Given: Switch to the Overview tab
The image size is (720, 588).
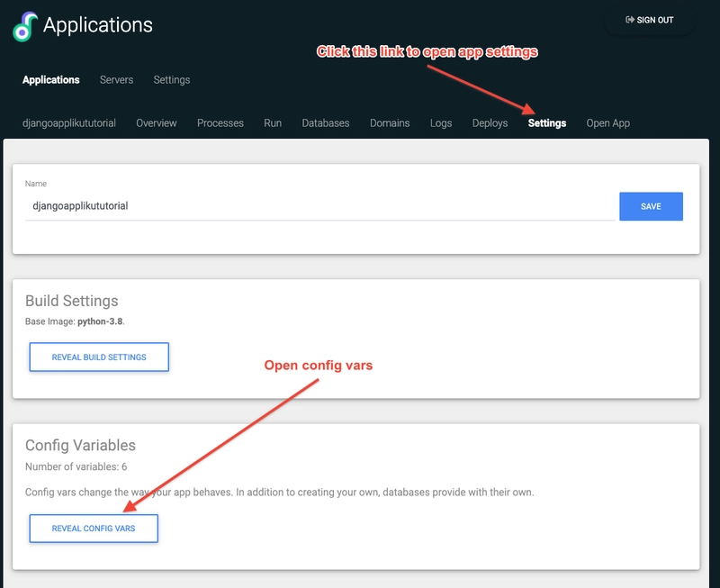Looking at the screenshot, I should pos(157,123).
